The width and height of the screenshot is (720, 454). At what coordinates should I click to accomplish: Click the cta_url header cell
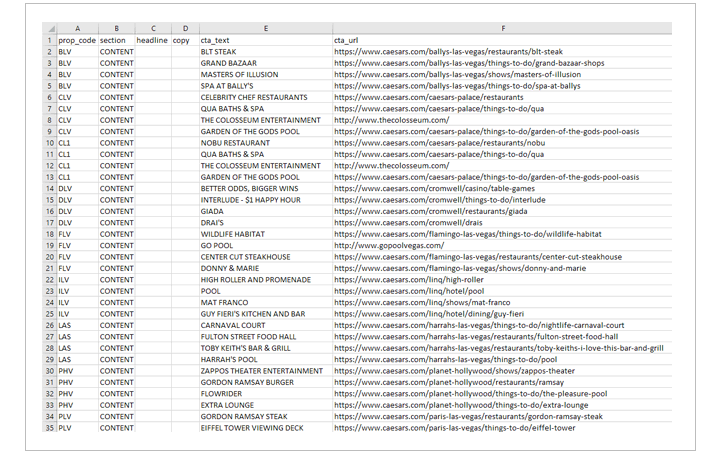click(349, 40)
